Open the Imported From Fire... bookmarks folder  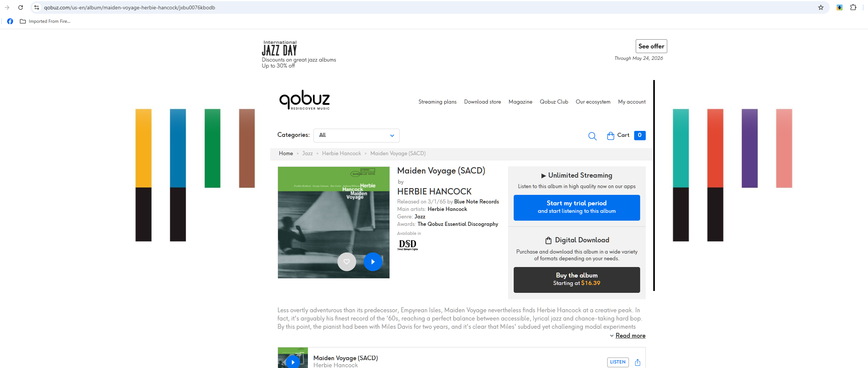[x=45, y=21]
